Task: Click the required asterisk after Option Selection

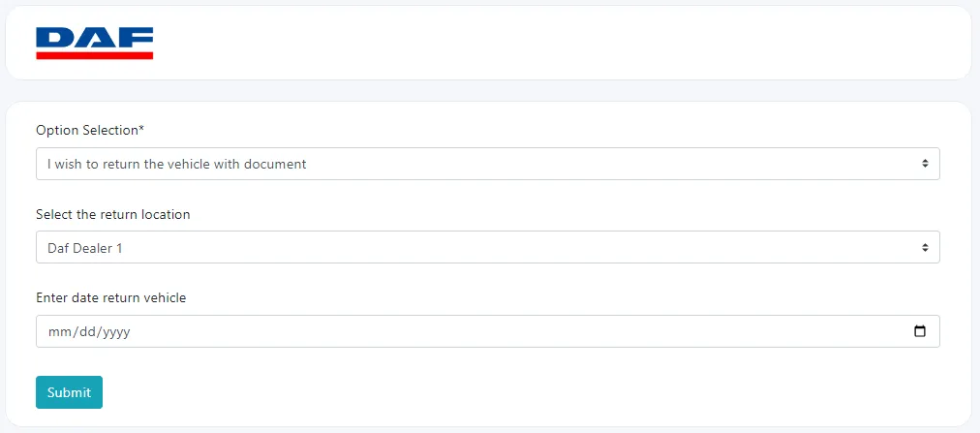Action: (x=141, y=129)
